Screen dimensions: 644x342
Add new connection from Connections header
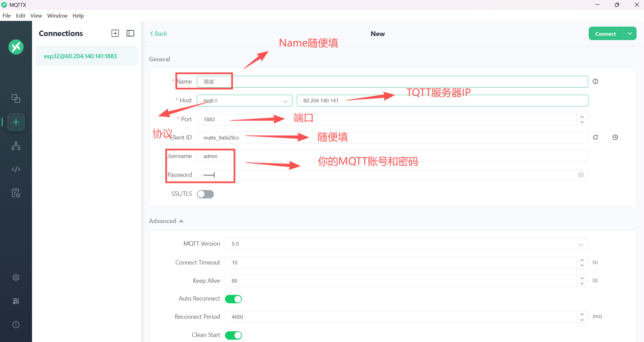pos(115,33)
